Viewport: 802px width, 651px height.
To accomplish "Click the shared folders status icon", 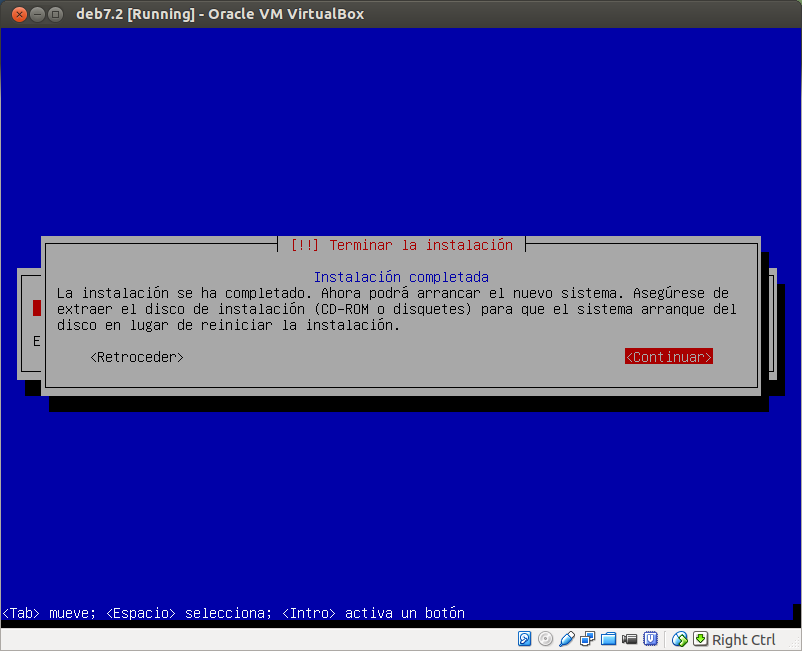I will click(608, 639).
